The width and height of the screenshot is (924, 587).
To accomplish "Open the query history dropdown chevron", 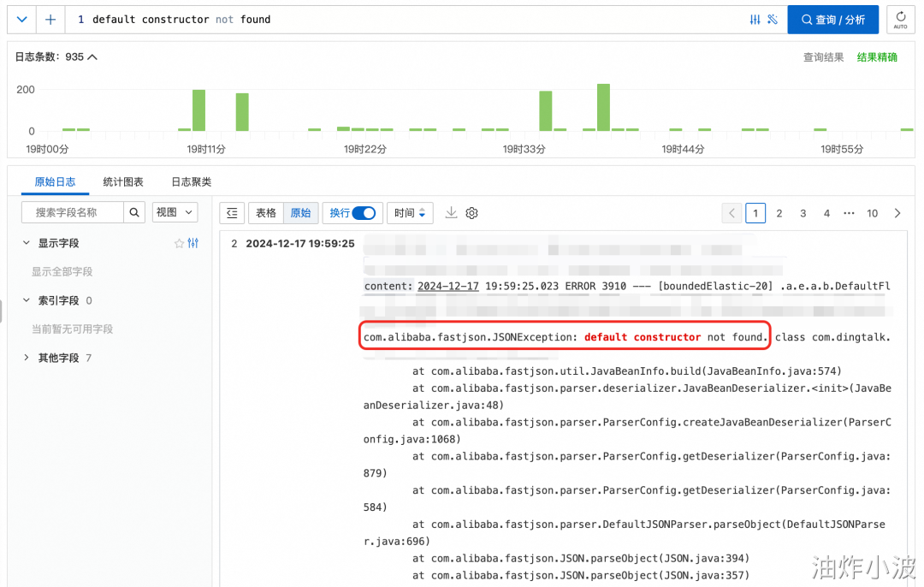I will point(21,20).
